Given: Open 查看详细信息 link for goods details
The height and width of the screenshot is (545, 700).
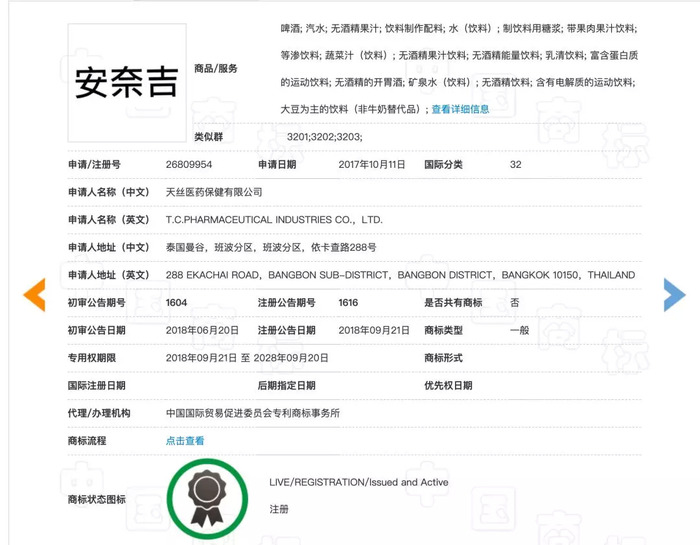Looking at the screenshot, I should 460,109.
